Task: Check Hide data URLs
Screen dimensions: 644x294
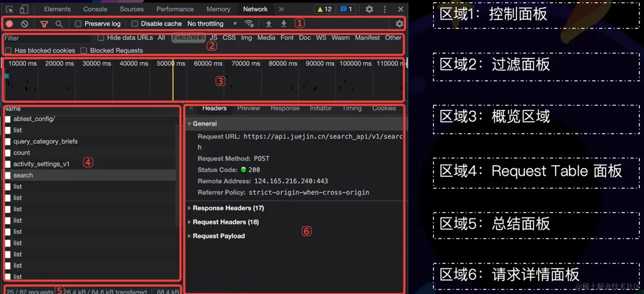Action: (101, 37)
